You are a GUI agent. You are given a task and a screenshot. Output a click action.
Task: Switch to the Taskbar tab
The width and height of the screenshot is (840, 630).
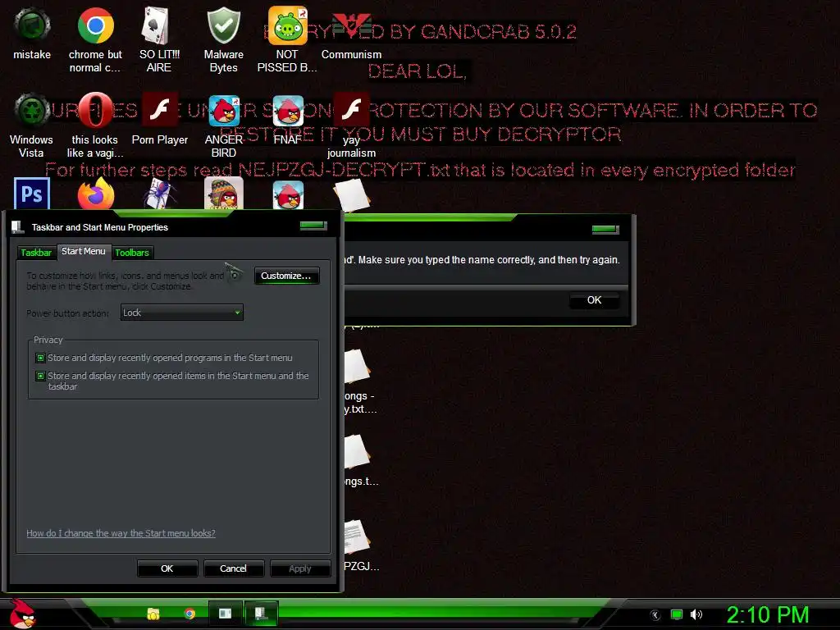coord(36,253)
